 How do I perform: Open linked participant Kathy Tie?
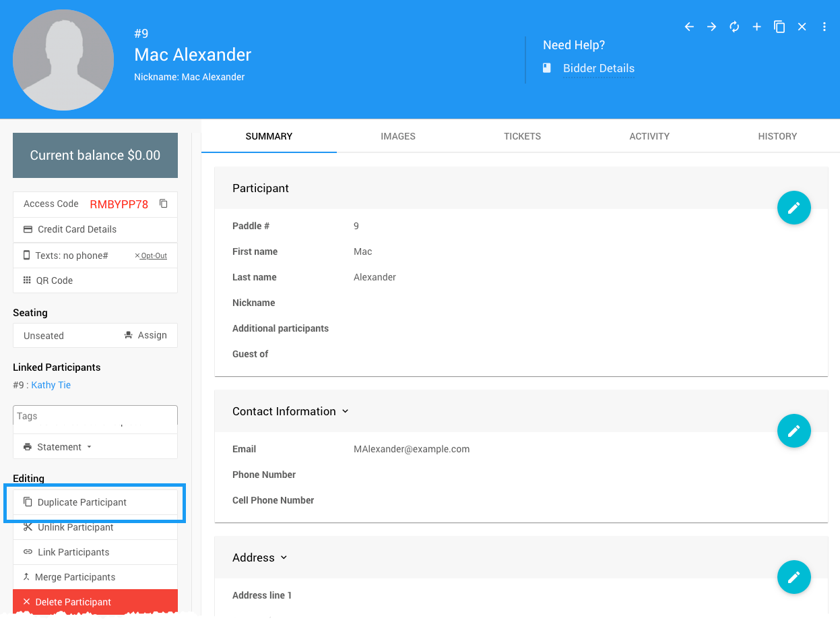(x=51, y=385)
